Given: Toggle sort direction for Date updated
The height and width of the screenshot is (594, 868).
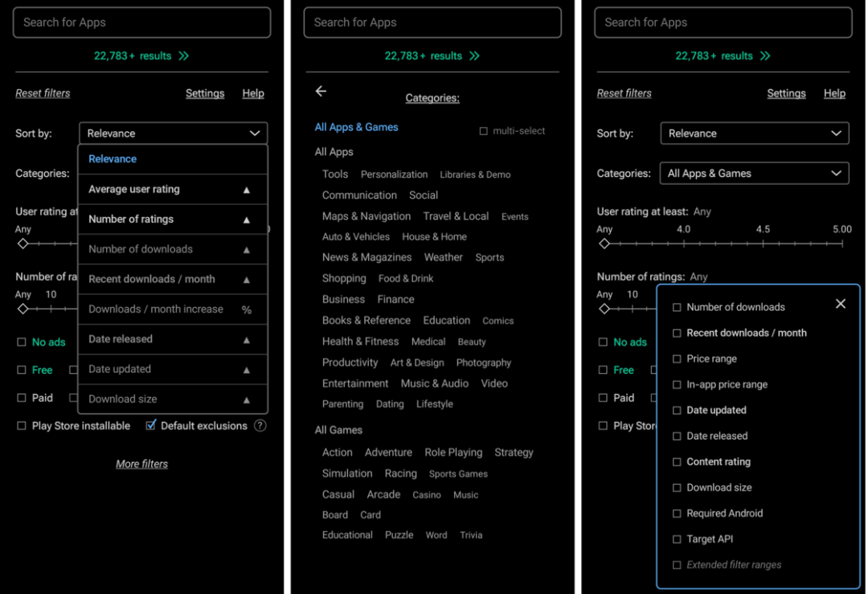Looking at the screenshot, I should (247, 370).
